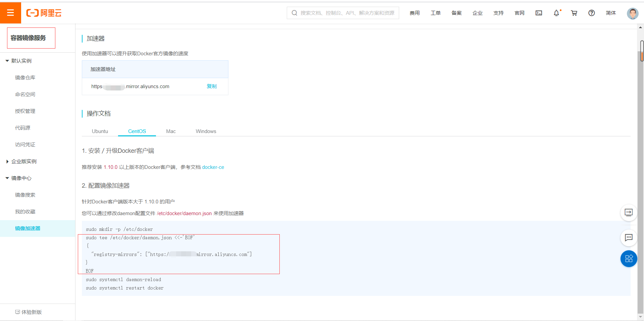The width and height of the screenshot is (644, 321).
Task: Open the hamburger navigation menu
Action: tap(10, 13)
